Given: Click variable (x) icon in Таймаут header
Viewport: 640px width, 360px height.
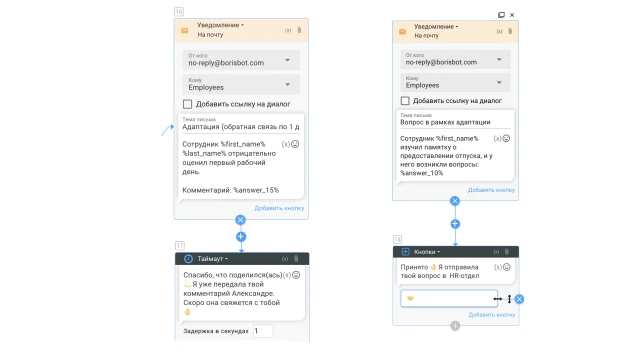Looking at the screenshot, I should click(285, 259).
